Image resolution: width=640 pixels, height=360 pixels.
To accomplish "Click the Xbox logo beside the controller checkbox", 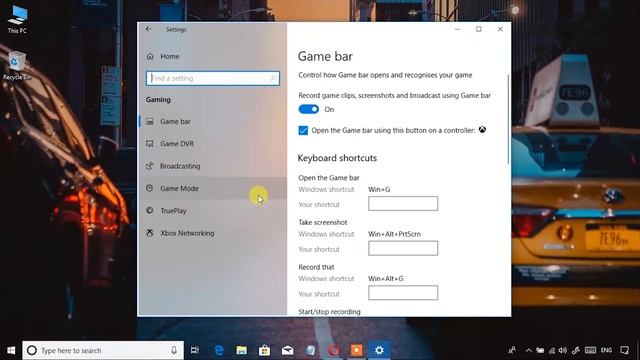I will (x=482, y=130).
